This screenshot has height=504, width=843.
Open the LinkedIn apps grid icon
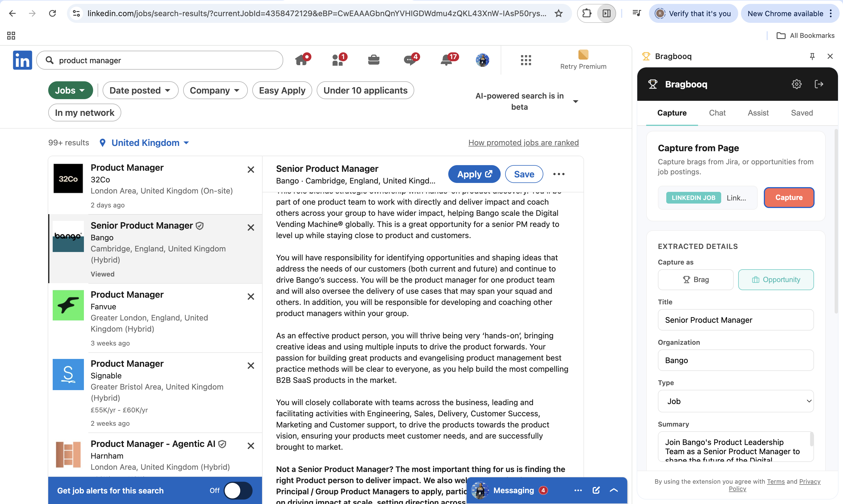525,60
